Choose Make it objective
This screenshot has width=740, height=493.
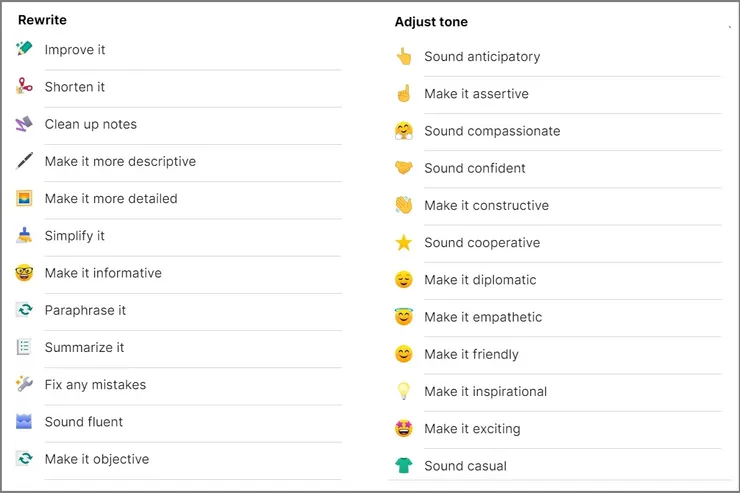(x=97, y=459)
